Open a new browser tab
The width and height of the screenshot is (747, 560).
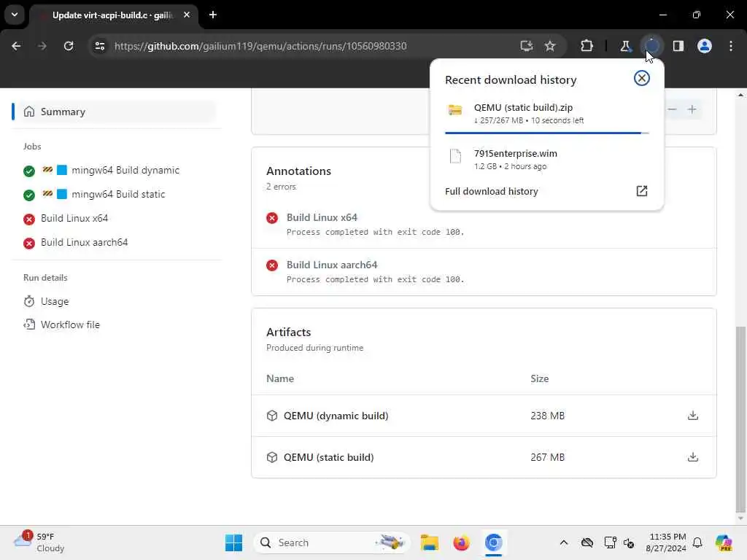tap(213, 15)
